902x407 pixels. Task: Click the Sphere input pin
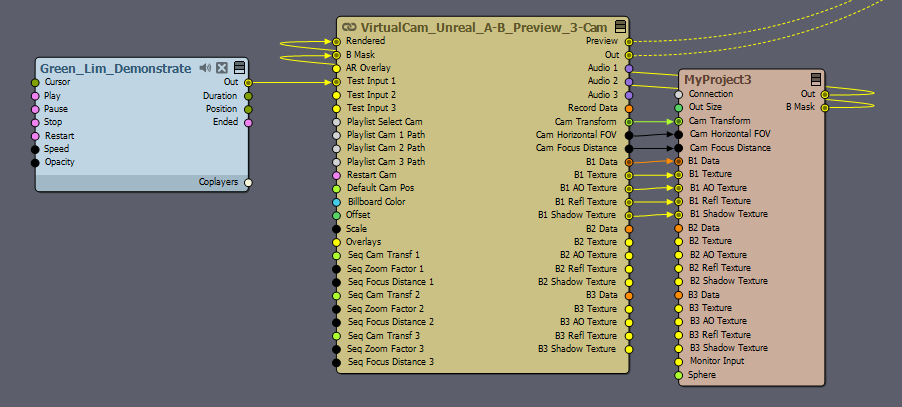click(679, 375)
